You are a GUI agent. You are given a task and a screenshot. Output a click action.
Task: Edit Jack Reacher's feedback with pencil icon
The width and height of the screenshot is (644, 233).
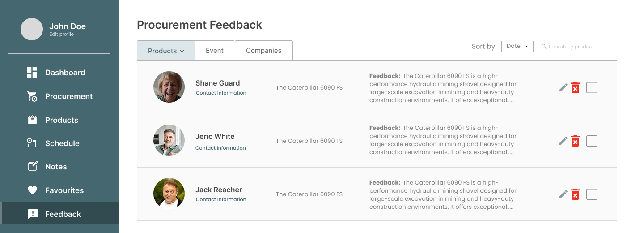[x=563, y=194]
